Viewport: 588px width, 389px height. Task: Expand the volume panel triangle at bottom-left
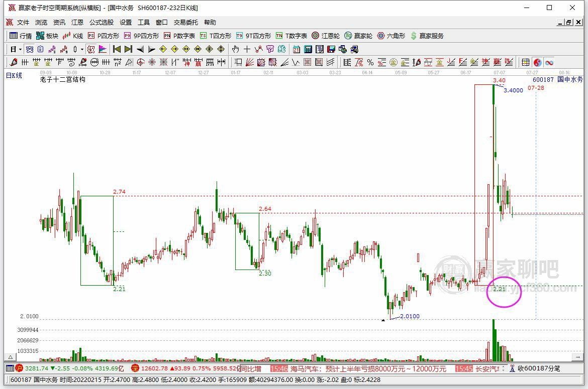tap(11, 357)
